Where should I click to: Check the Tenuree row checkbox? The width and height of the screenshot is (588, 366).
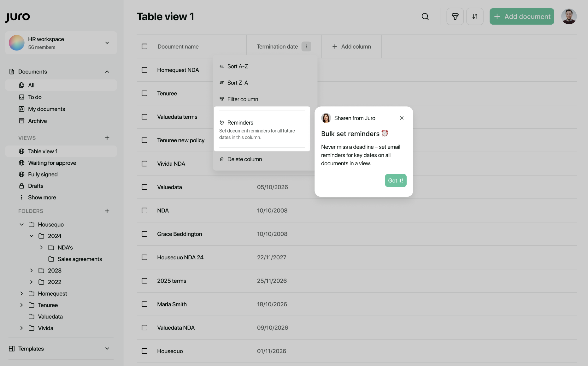coord(144,93)
